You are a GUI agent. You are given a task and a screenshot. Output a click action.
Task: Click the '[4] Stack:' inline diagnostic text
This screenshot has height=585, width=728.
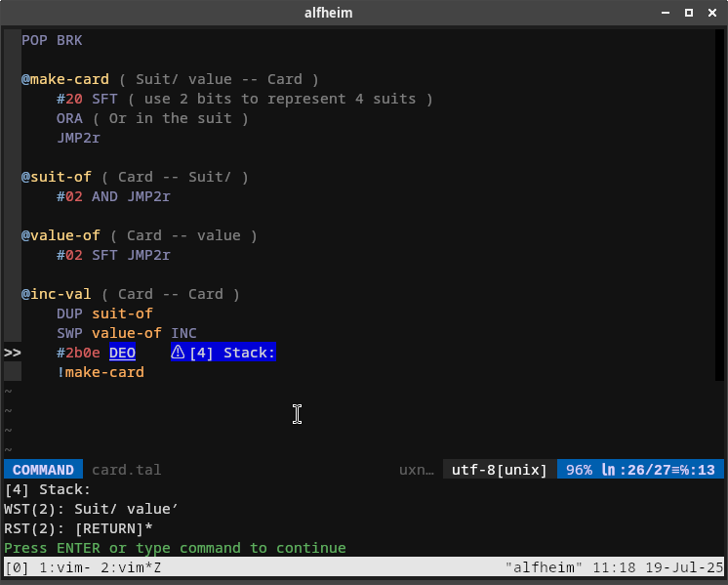(232, 353)
